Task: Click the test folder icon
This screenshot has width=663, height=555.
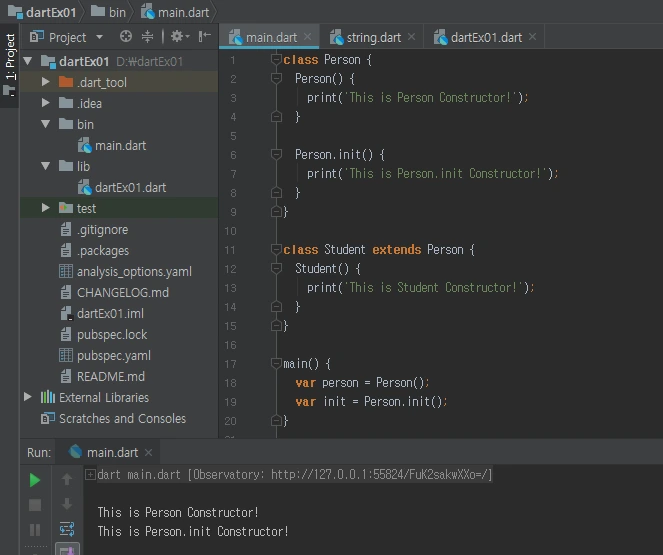Action: [x=66, y=208]
